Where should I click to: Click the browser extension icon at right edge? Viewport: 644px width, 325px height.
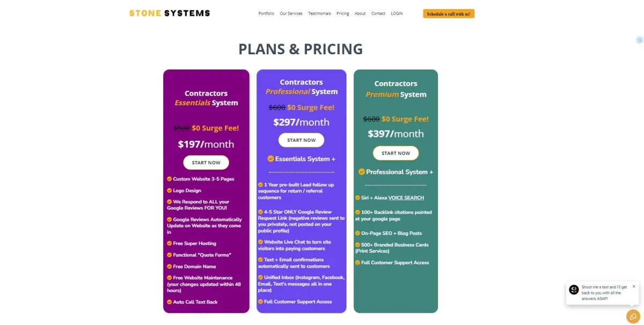[640, 40]
